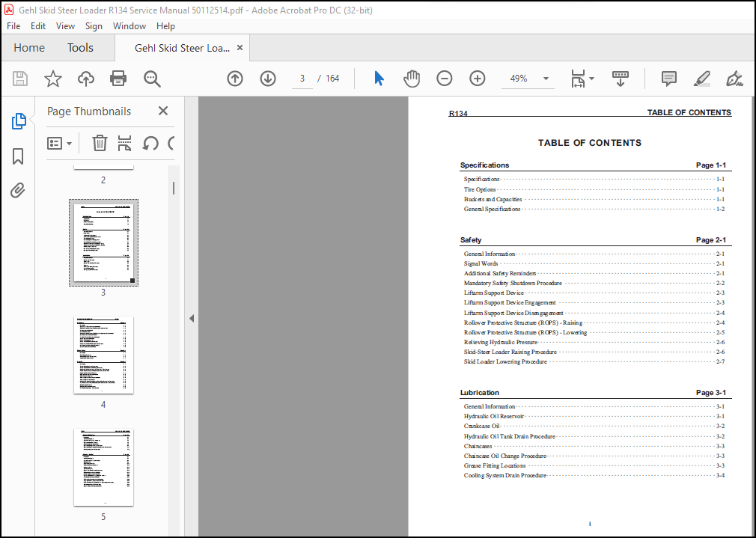This screenshot has width=756, height=538.
Task: Open the Help menu
Action: tap(165, 26)
